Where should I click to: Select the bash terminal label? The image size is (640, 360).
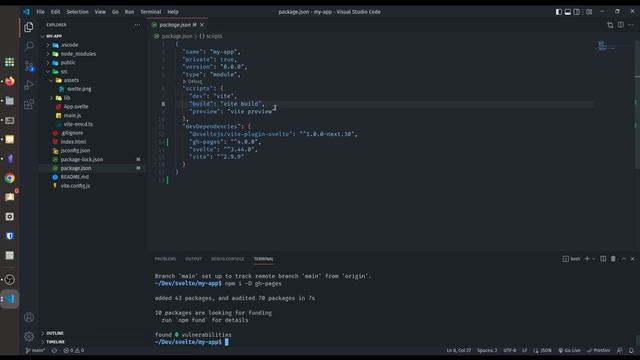point(571,259)
